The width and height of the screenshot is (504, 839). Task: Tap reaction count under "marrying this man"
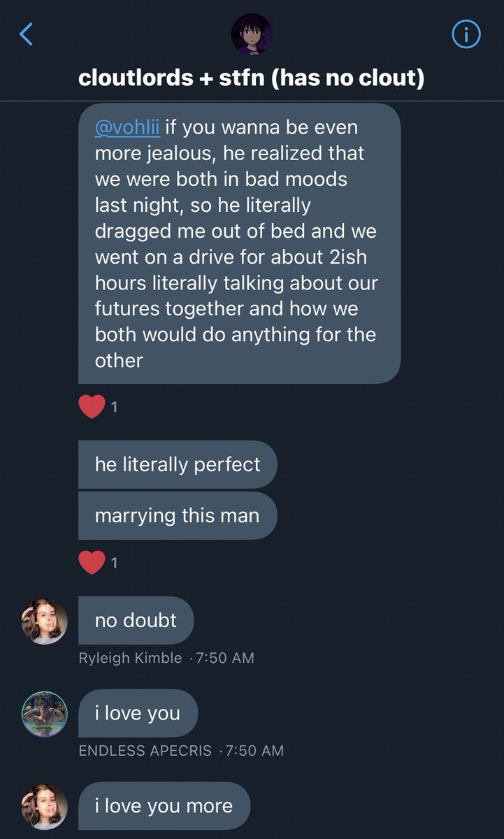click(114, 562)
